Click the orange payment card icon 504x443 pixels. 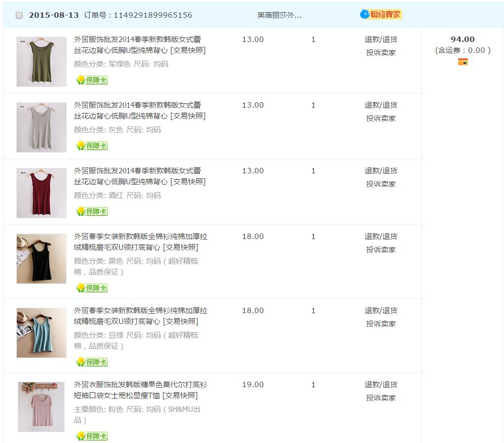463,62
